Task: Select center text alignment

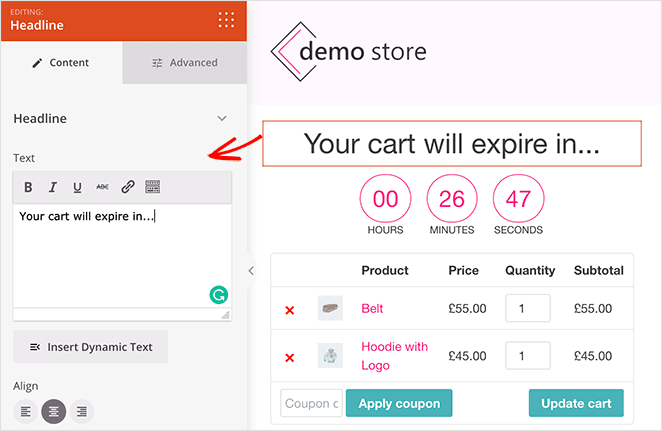Action: click(54, 411)
